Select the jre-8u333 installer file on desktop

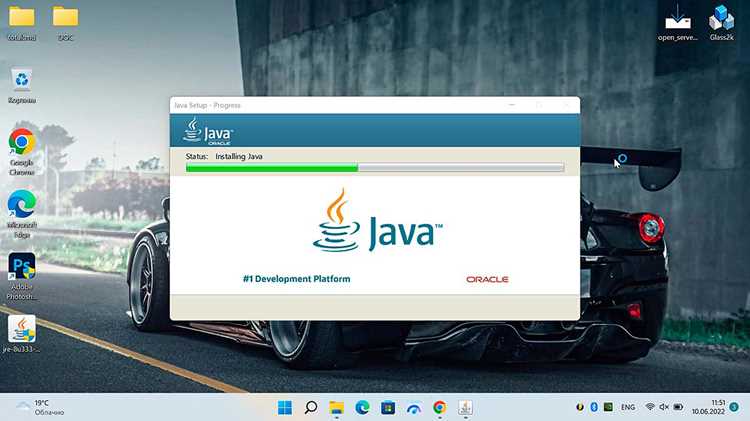[x=22, y=334]
